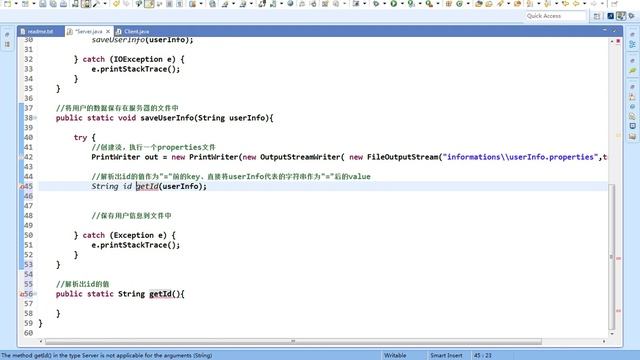
Task: Switch to the Java perspective icon
Action: [x=620, y=16]
